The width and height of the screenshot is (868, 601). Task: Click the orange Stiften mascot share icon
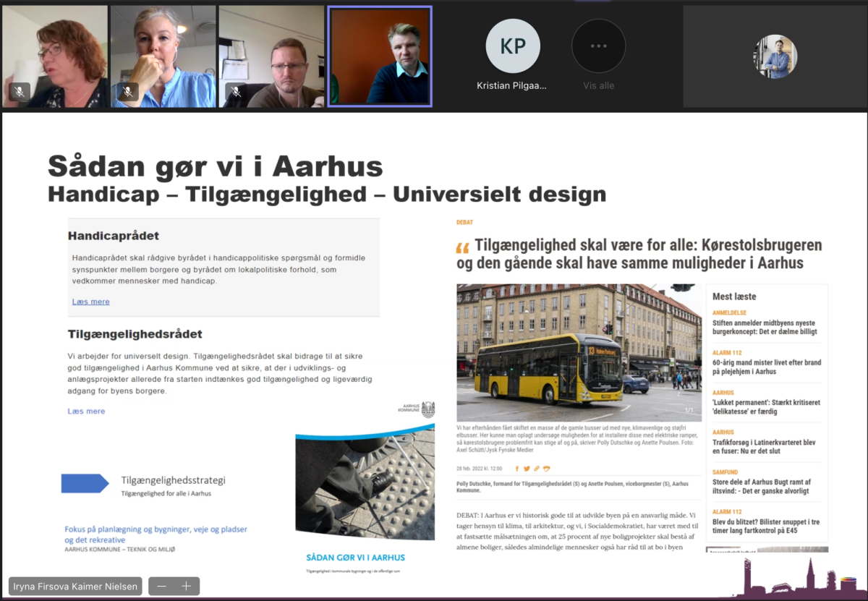[547, 469]
